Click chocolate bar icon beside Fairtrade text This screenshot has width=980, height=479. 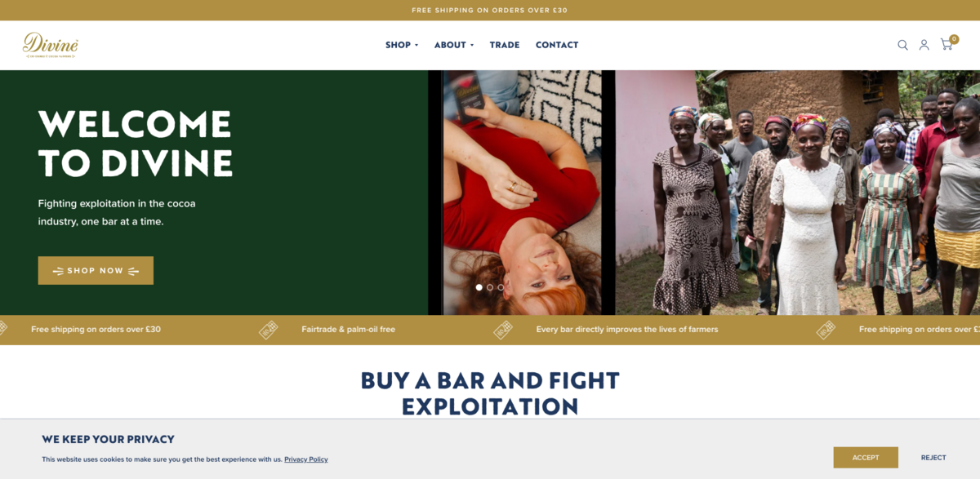pyautogui.click(x=269, y=330)
